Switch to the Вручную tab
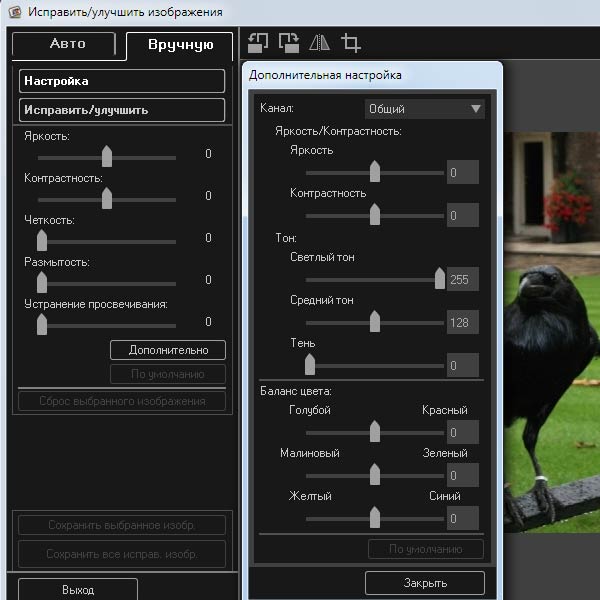The width and height of the screenshot is (600, 600). click(180, 45)
